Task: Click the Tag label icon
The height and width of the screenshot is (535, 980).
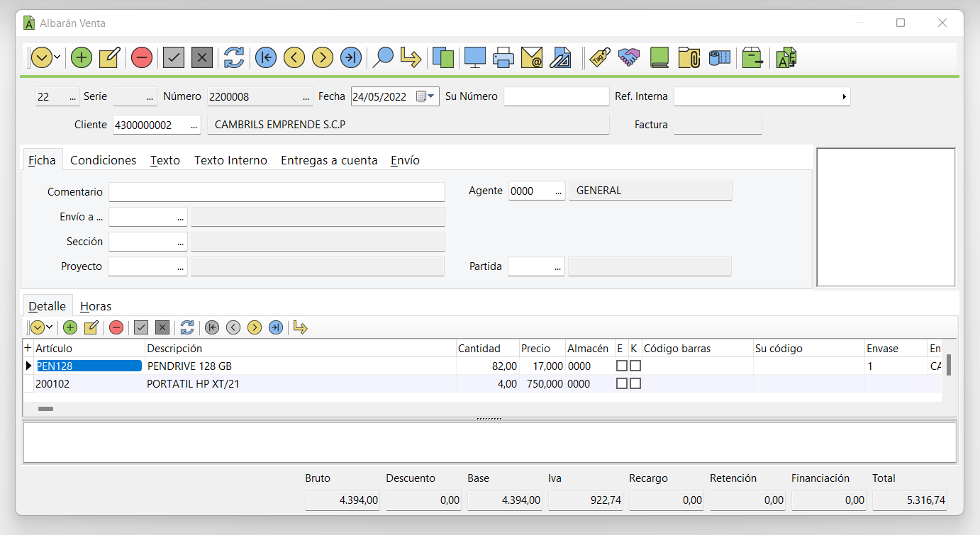Action: click(x=600, y=57)
